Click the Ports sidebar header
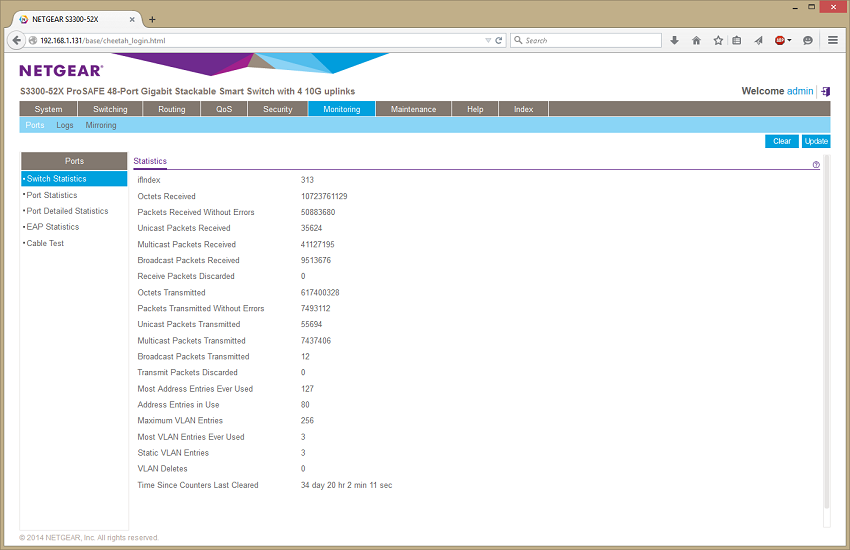Image resolution: width=850 pixels, height=550 pixels. (74, 161)
